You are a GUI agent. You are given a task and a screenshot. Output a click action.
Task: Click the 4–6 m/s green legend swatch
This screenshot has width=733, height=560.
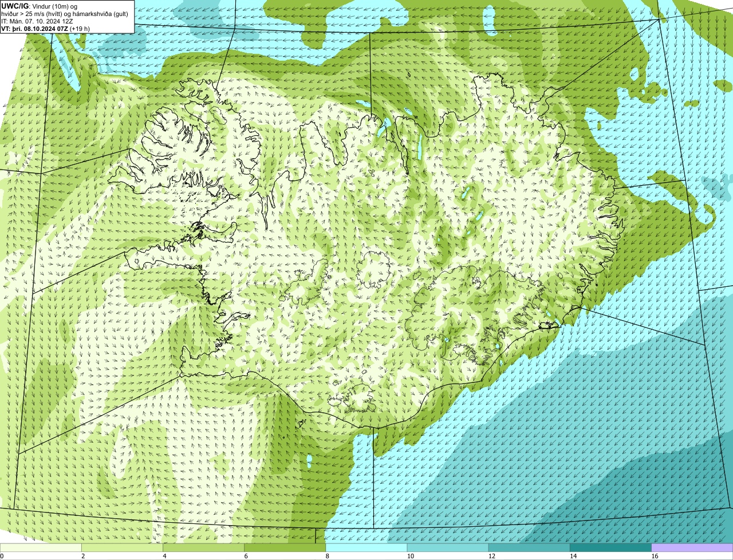(x=203, y=548)
